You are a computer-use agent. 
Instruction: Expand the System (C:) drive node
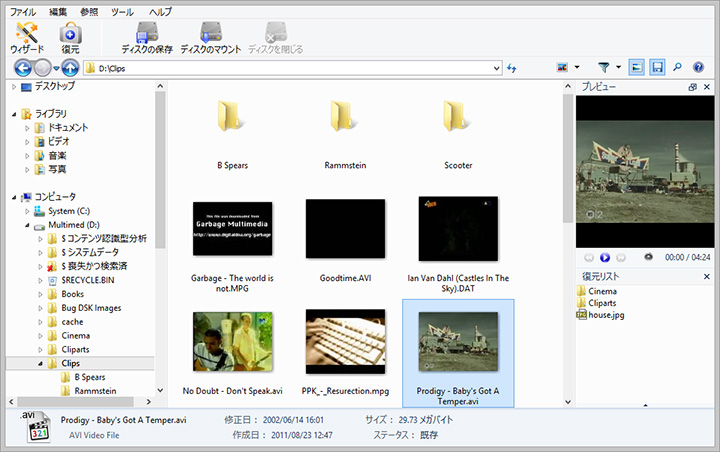[27, 211]
